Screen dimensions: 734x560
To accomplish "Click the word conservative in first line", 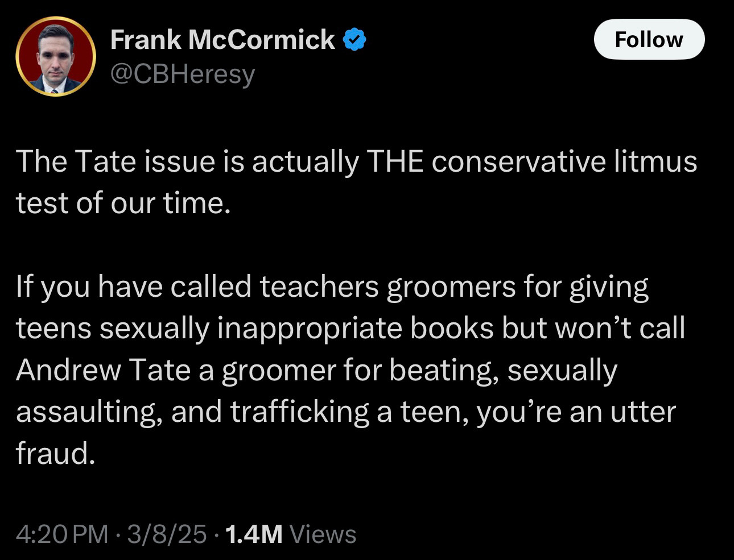I will point(518,161).
